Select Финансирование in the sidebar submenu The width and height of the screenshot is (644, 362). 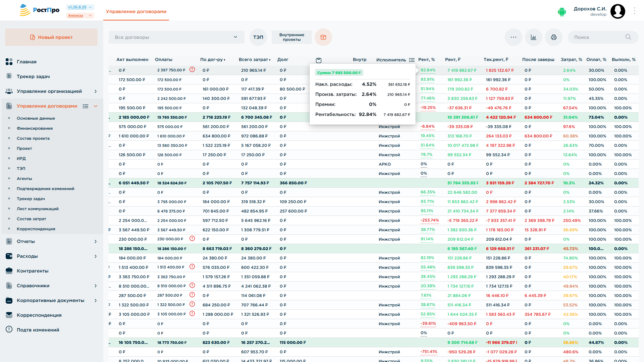point(35,128)
